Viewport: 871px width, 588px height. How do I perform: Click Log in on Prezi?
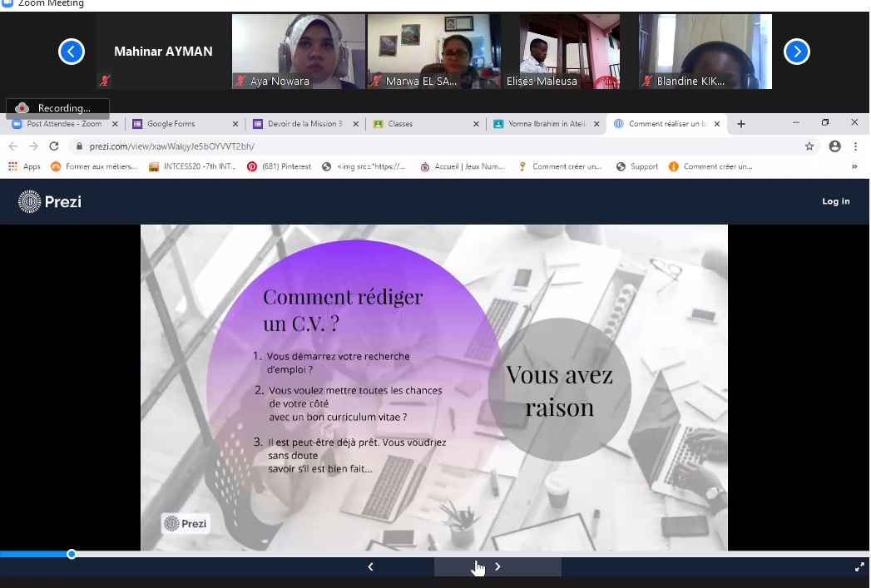point(835,201)
